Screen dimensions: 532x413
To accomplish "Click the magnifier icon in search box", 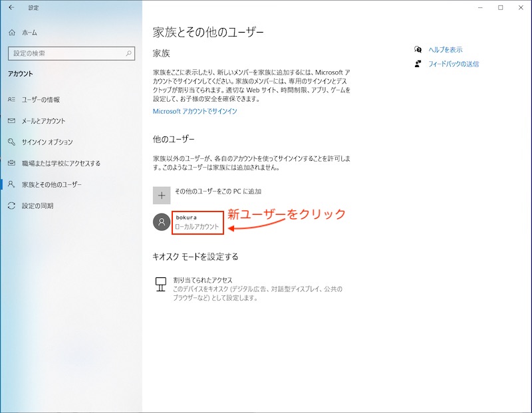I will click(128, 53).
